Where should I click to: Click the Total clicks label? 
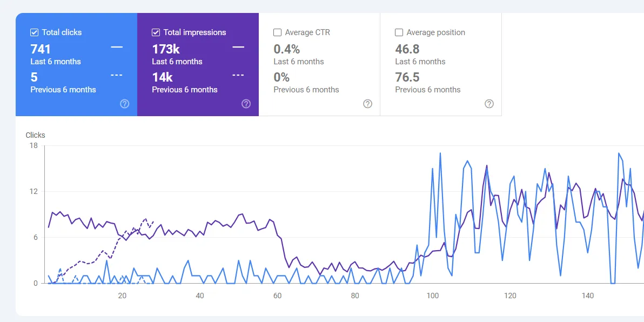62,32
